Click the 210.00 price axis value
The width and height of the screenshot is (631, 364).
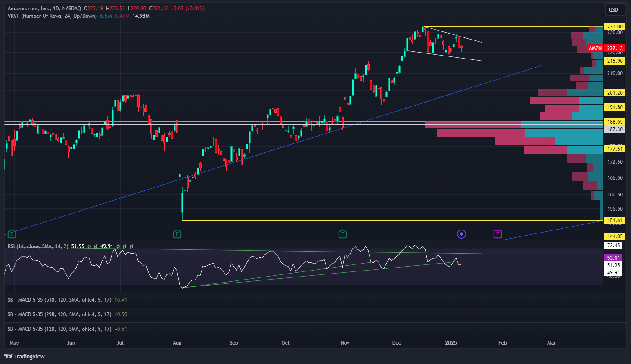615,73
